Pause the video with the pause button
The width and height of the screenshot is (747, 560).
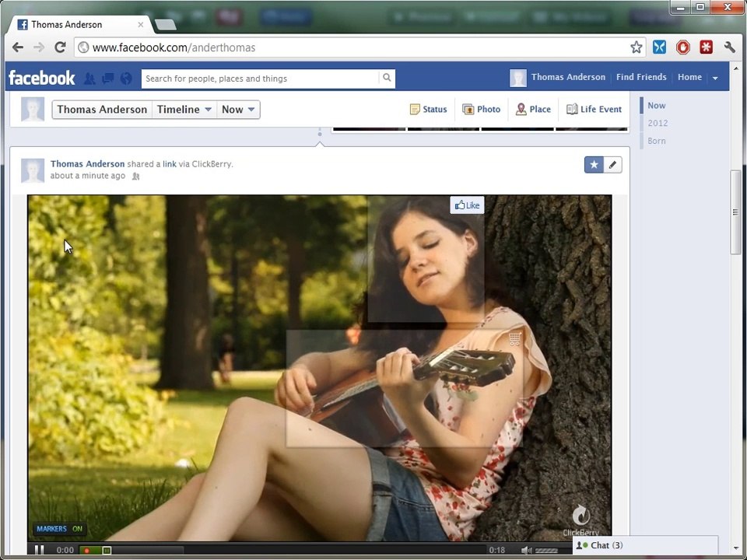click(40, 550)
